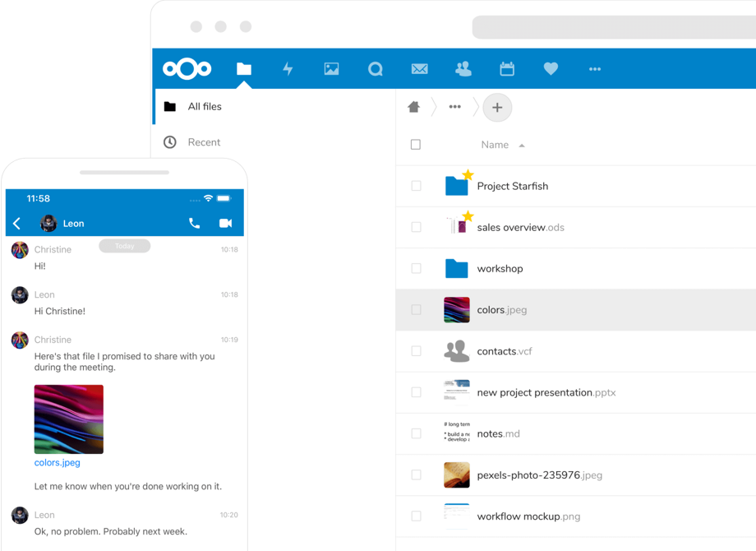Image resolution: width=756 pixels, height=551 pixels.
Task: Switch to the Recent files view
Action: 205,141
